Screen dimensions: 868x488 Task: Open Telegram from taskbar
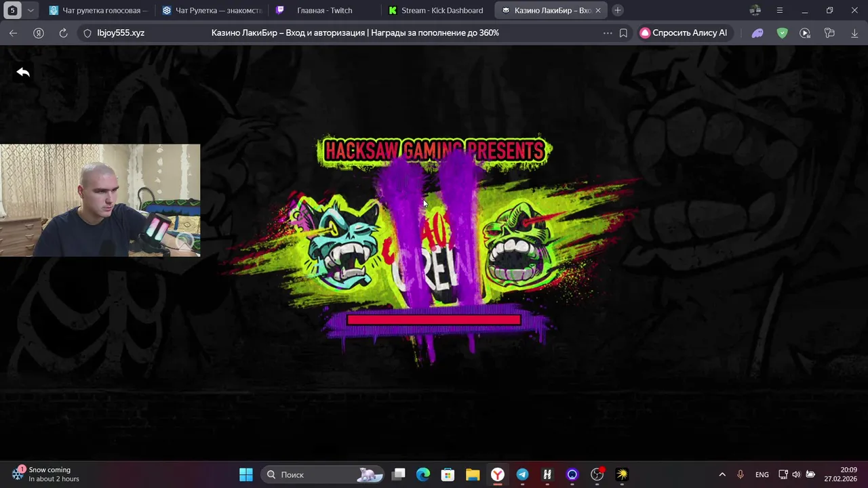coord(522,474)
